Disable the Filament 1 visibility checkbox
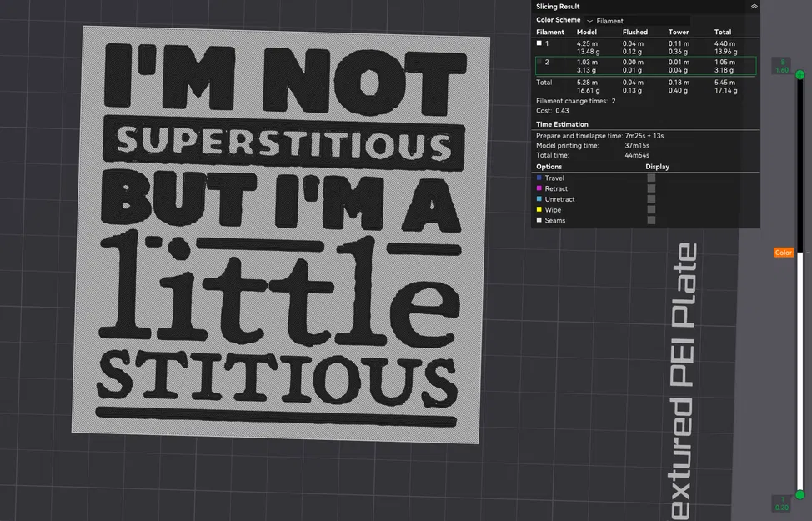 [x=540, y=43]
